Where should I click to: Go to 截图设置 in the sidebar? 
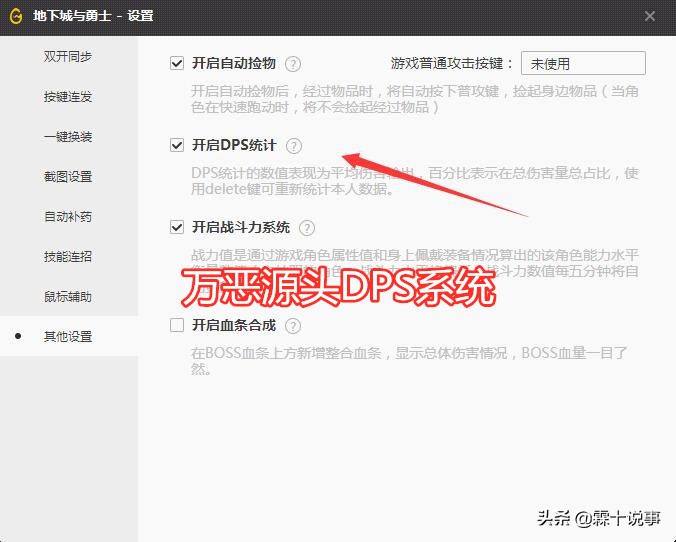click(68, 177)
